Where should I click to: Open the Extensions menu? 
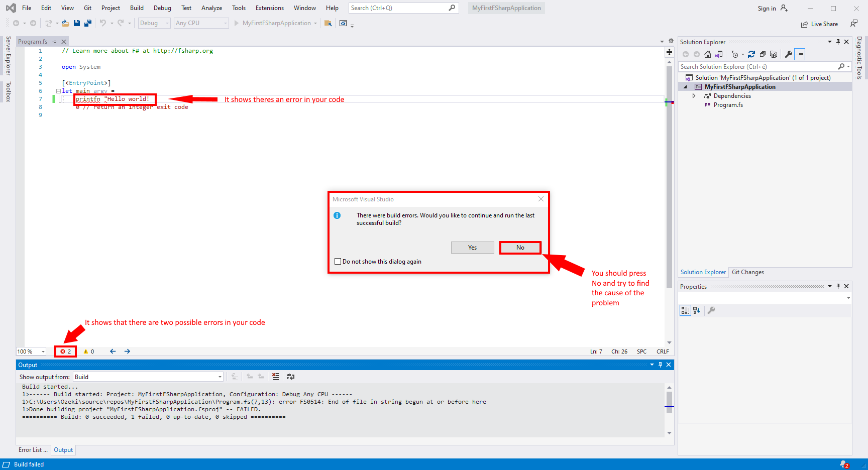[x=270, y=8]
